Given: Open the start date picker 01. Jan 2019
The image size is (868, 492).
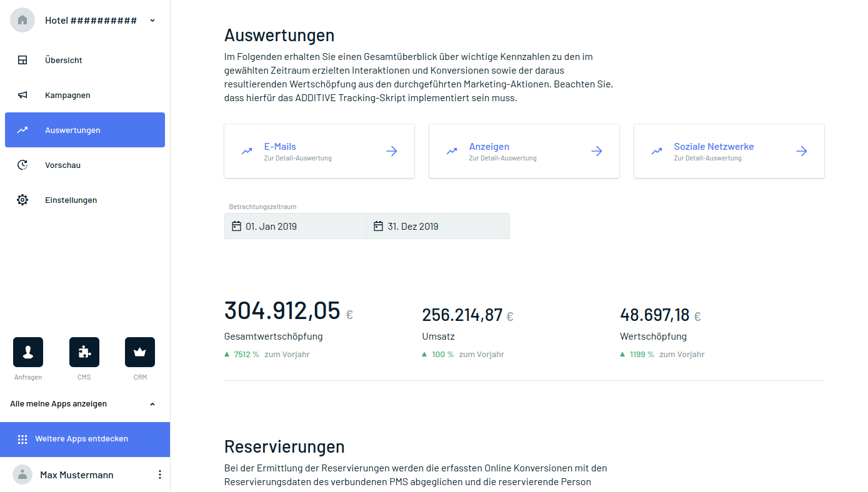Looking at the screenshot, I should tap(295, 226).
